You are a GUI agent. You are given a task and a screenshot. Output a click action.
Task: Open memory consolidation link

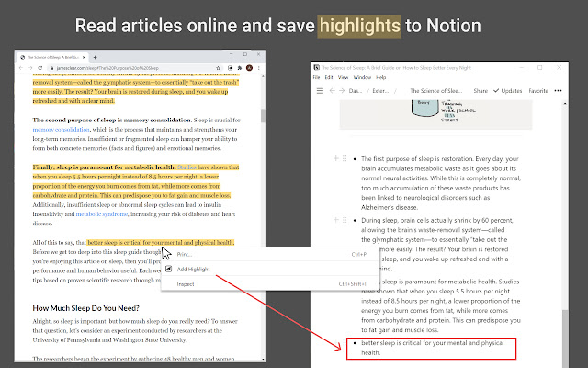click(x=62, y=130)
